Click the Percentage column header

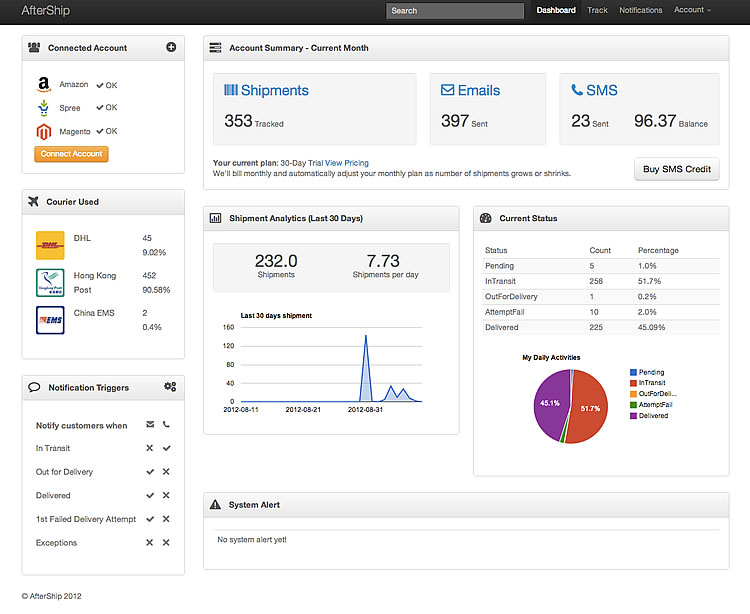point(658,250)
